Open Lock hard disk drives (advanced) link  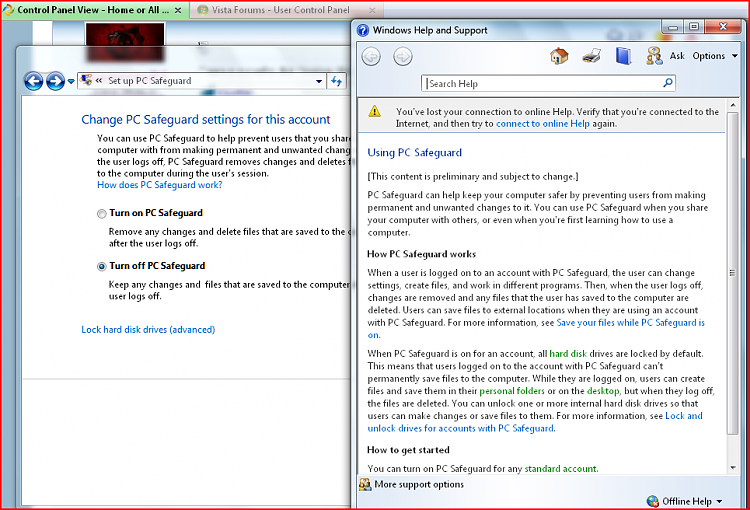click(x=148, y=330)
